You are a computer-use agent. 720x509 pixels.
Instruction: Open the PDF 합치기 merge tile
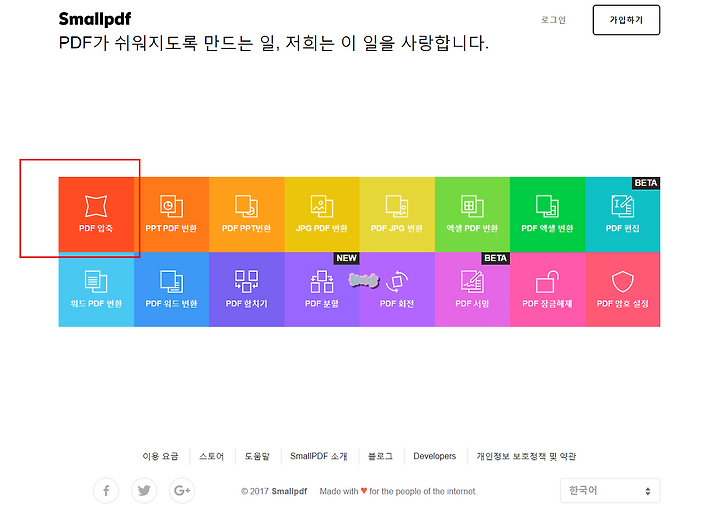[247, 289]
